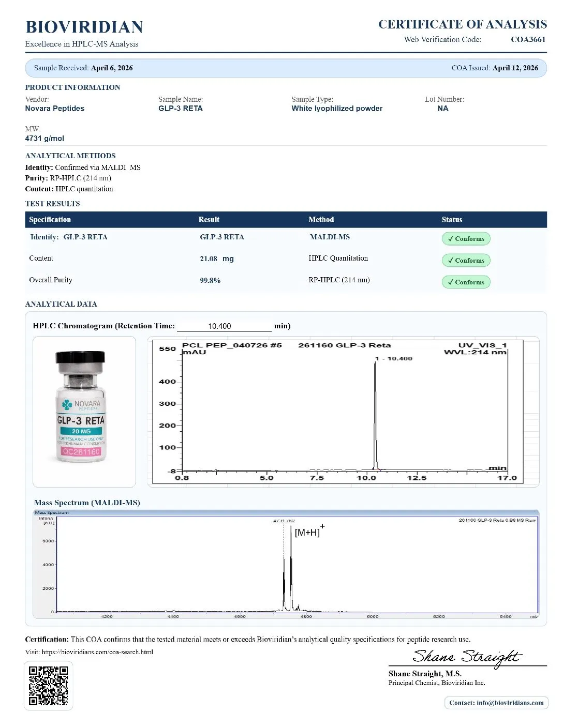
Task: Click the Content HPLC quantitation method line
Action: coord(69,189)
